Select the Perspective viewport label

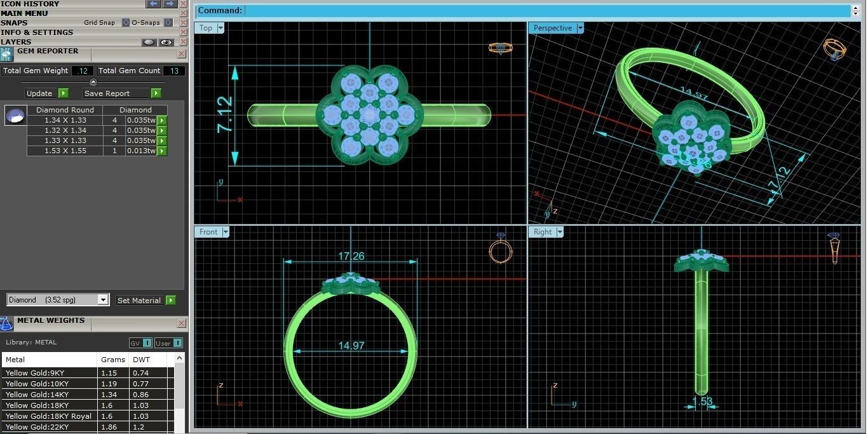click(552, 28)
